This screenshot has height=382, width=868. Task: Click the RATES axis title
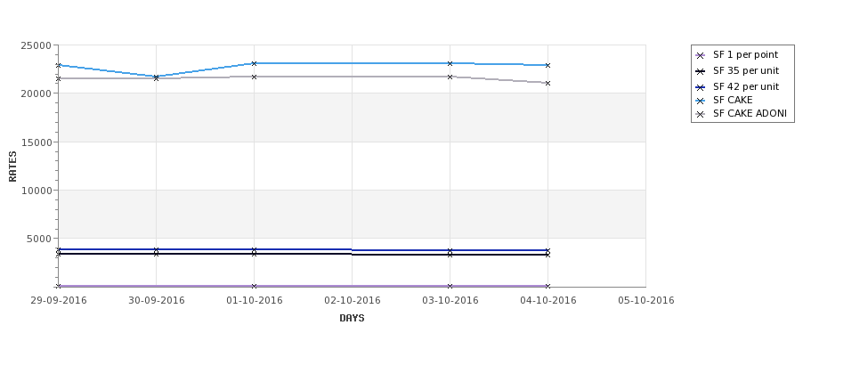tap(12, 167)
